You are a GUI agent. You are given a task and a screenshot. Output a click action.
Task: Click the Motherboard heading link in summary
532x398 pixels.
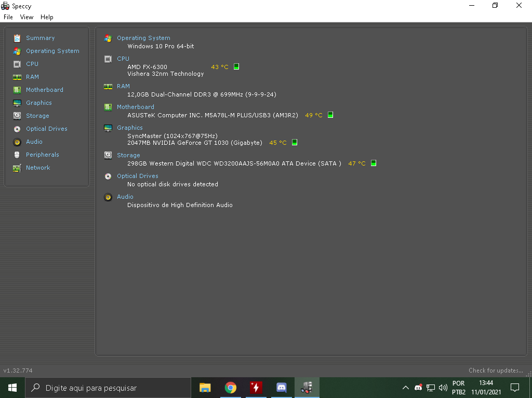pos(136,107)
